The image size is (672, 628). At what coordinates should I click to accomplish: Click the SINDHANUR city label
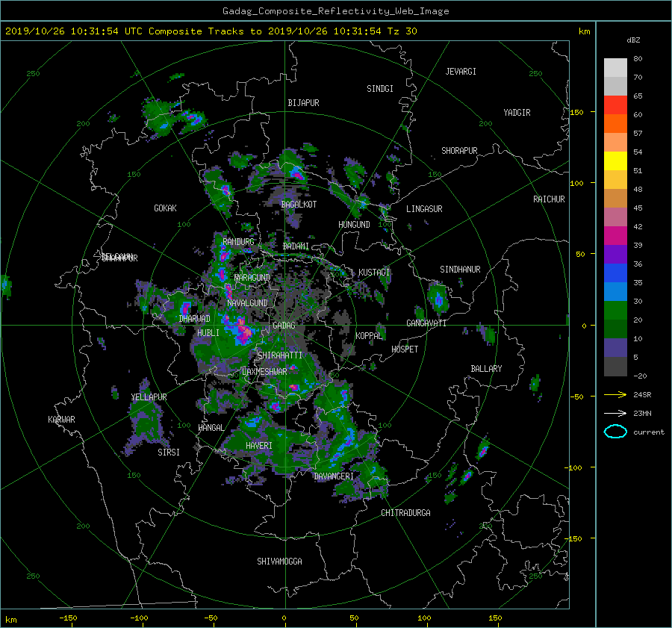click(460, 270)
